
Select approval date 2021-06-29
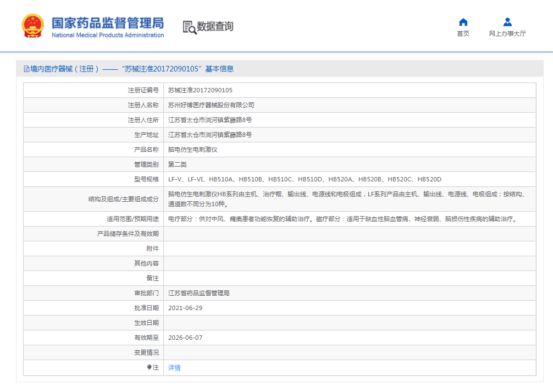(x=185, y=308)
